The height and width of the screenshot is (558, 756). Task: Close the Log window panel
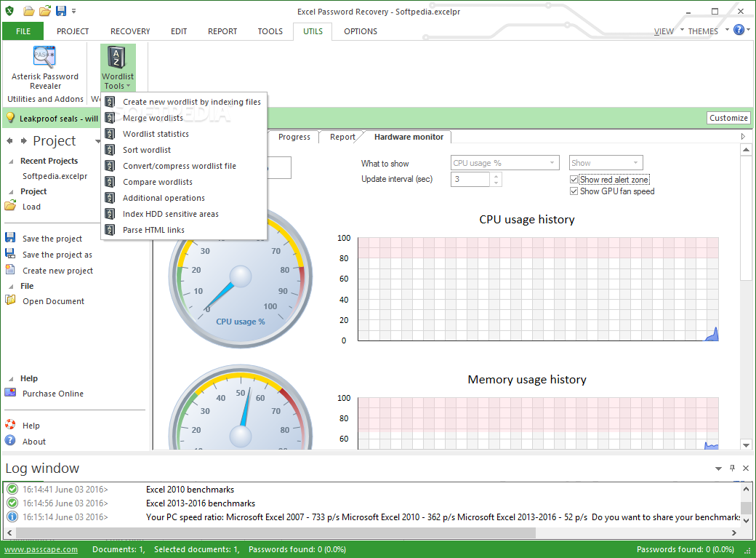(x=745, y=468)
